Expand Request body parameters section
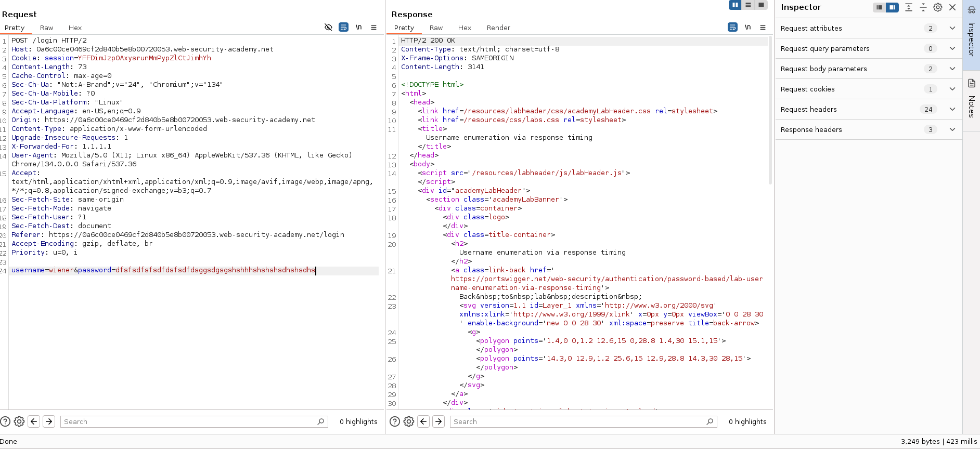Image resolution: width=980 pixels, height=449 pixels. click(x=952, y=69)
